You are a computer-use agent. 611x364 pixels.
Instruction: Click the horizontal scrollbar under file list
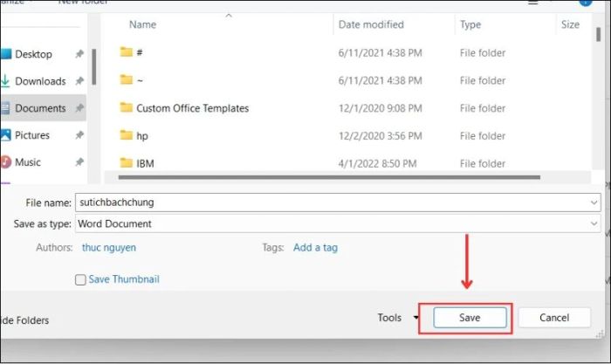pos(329,177)
